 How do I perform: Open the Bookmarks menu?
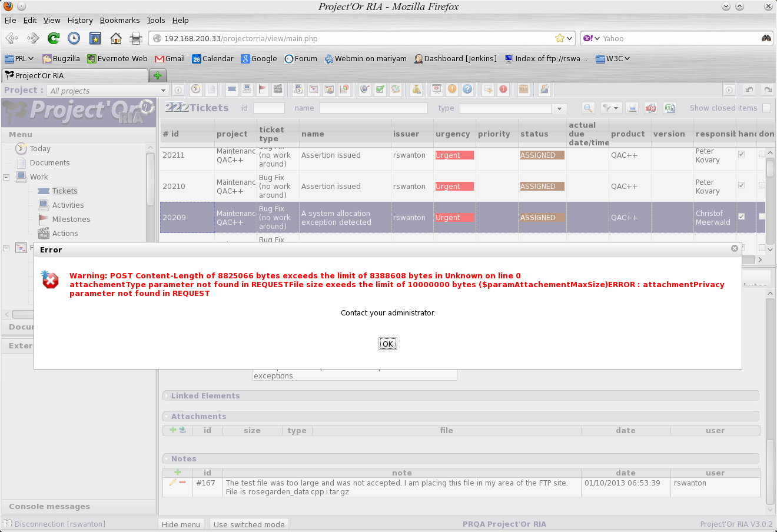click(119, 20)
